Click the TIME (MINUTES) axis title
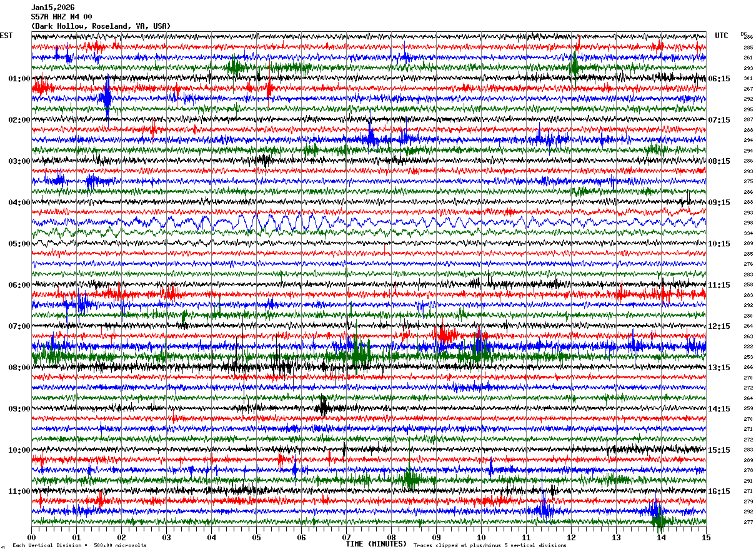The image size is (756, 554). 376,544
